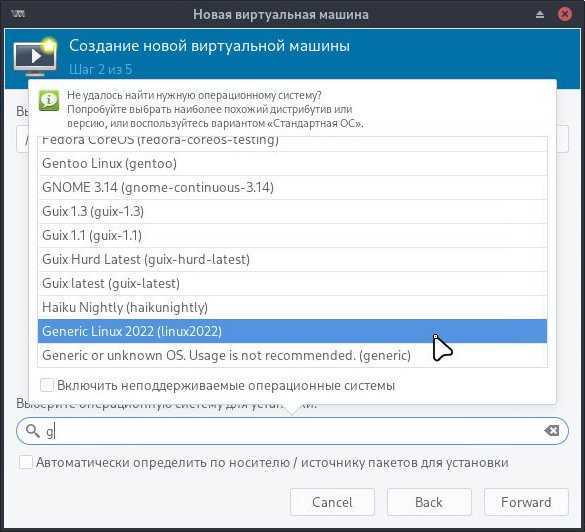Click the window shade arrow icon in the title bar
This screenshot has width=585, height=532.
point(539,15)
